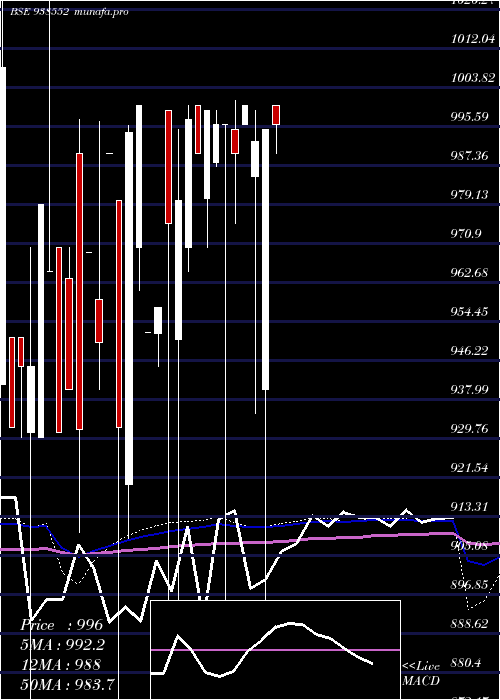Click the Price : 996 readout
Screen dimensions: 500x700
[x=62, y=625]
